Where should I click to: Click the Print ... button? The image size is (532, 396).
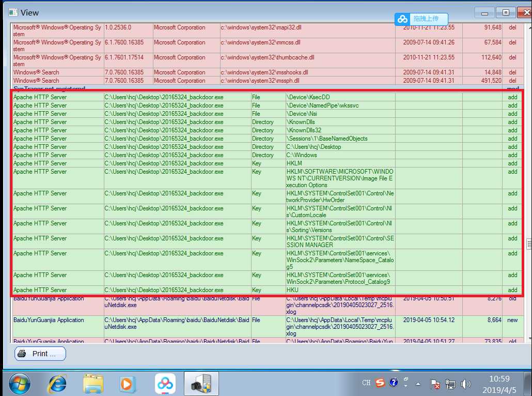coord(40,354)
